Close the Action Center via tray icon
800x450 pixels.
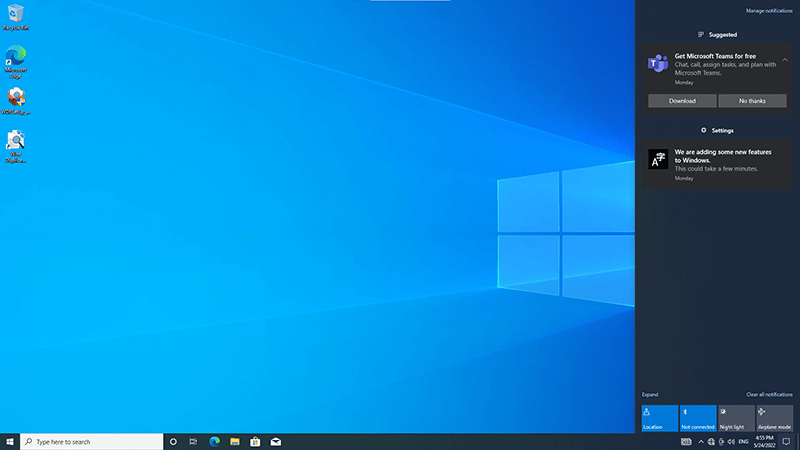click(786, 442)
